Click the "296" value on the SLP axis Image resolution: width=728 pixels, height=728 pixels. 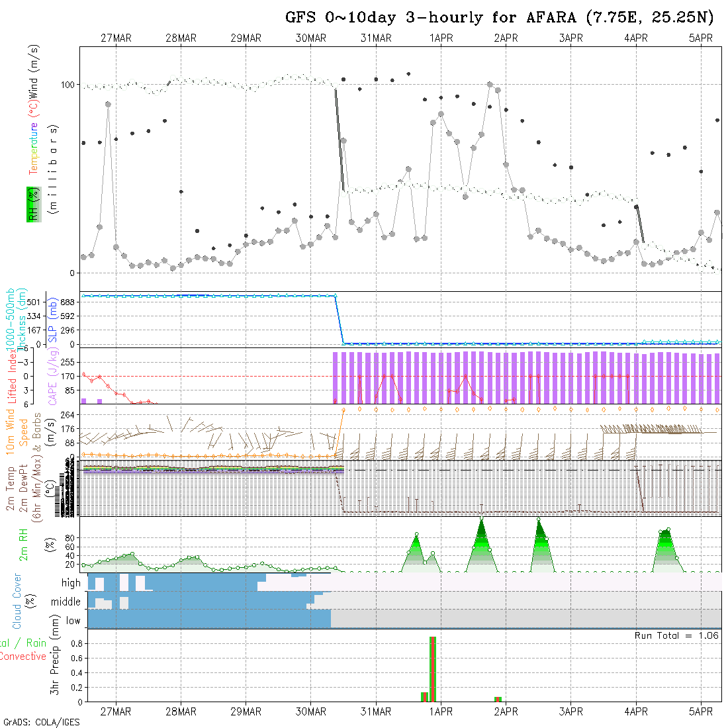click(68, 330)
